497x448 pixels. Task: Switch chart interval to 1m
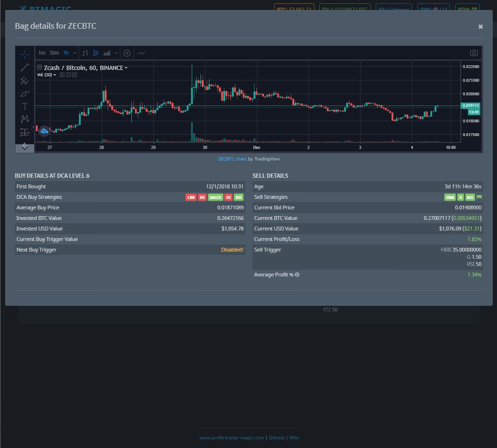[x=42, y=53]
